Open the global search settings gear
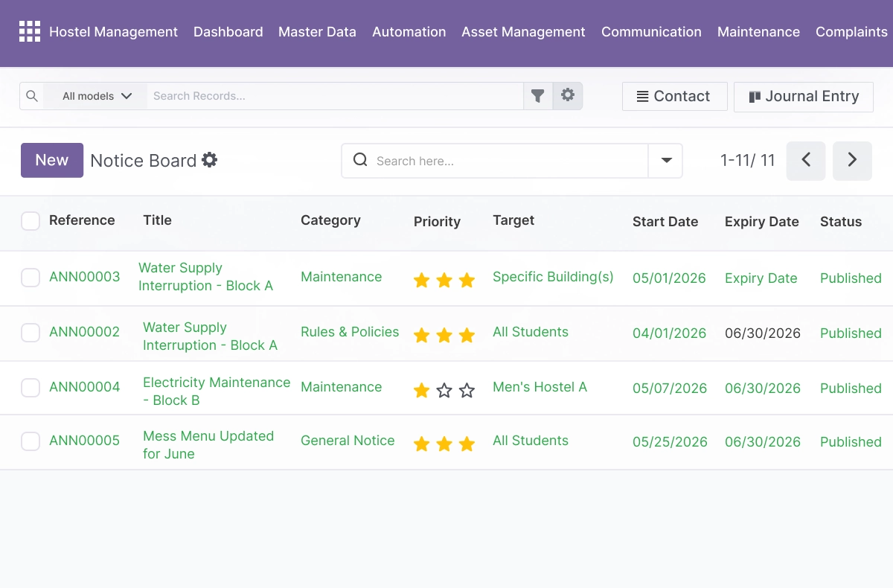 [x=568, y=95]
